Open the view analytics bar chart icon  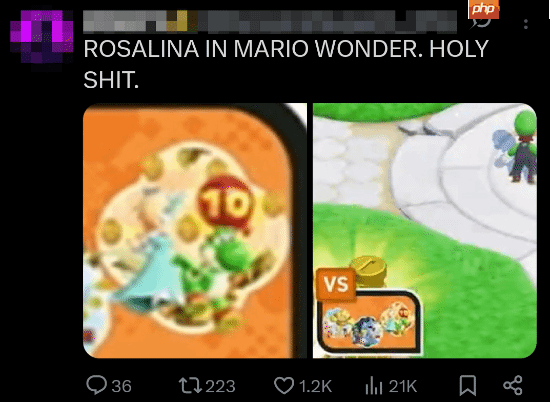[x=374, y=386]
